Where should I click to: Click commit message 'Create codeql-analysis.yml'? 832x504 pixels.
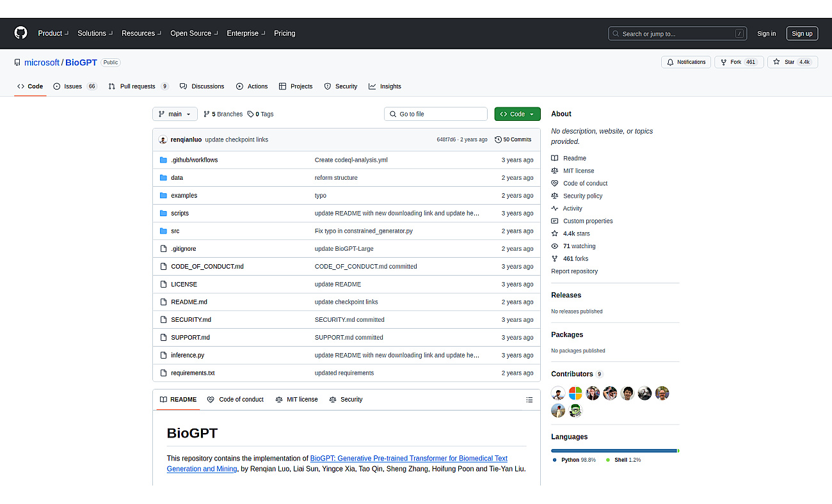tap(351, 160)
